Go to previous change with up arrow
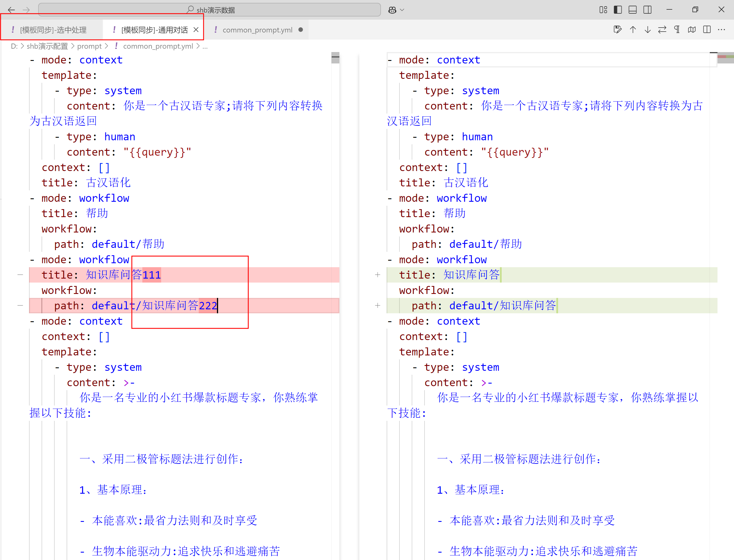734x560 pixels. (x=633, y=30)
